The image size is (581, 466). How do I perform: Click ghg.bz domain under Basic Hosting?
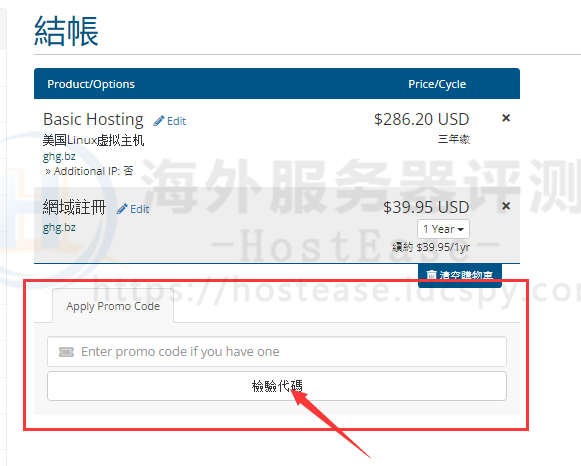(x=59, y=156)
